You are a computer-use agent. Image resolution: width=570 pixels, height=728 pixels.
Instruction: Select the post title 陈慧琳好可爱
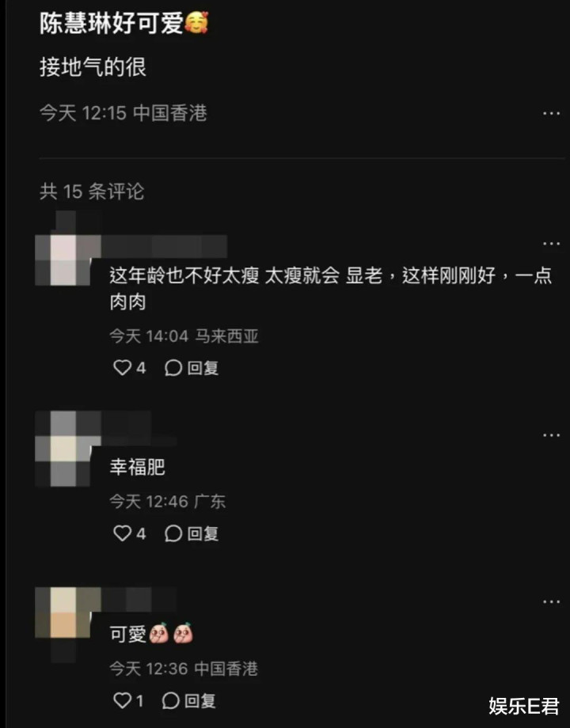click(x=112, y=23)
